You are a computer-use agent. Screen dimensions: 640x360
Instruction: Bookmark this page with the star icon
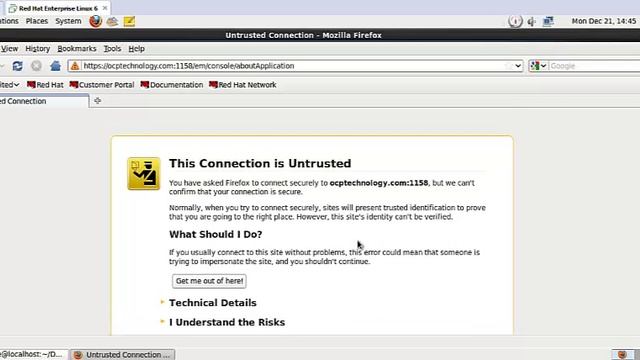(508, 66)
